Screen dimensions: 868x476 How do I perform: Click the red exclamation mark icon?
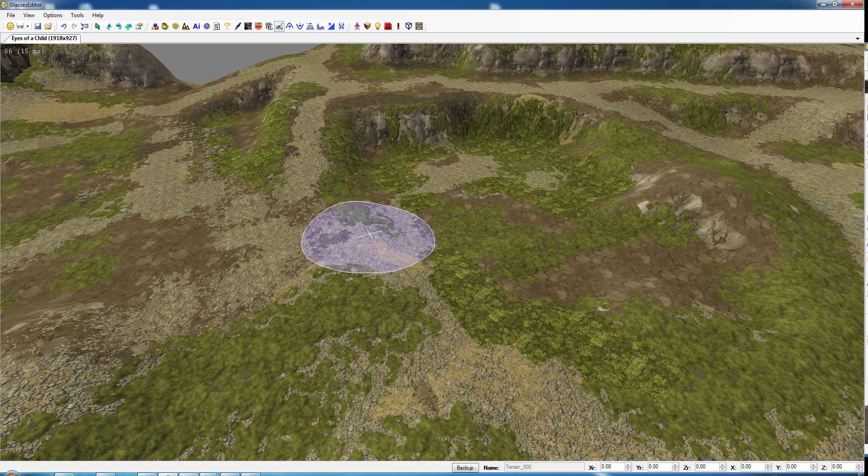[x=398, y=27]
